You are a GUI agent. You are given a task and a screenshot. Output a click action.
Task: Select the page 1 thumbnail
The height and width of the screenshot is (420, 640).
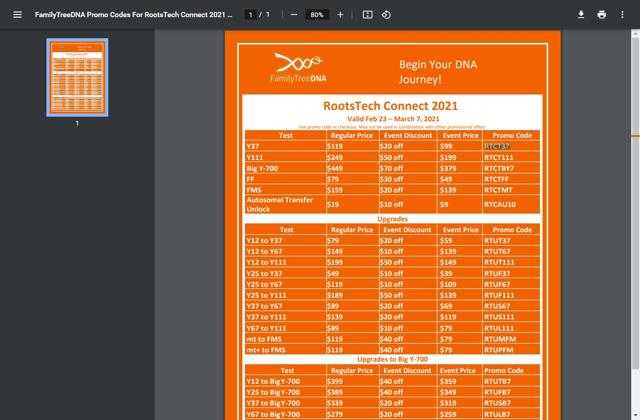pos(77,78)
